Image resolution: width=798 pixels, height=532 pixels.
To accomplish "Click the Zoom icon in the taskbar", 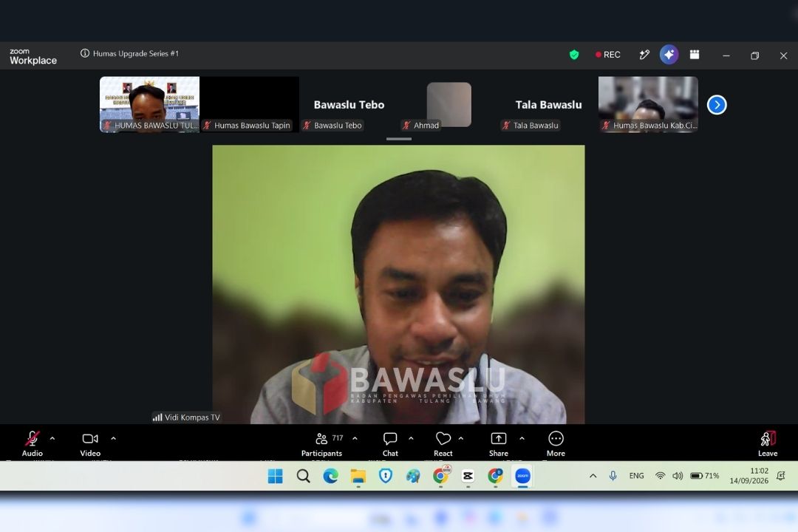I will [x=522, y=476].
